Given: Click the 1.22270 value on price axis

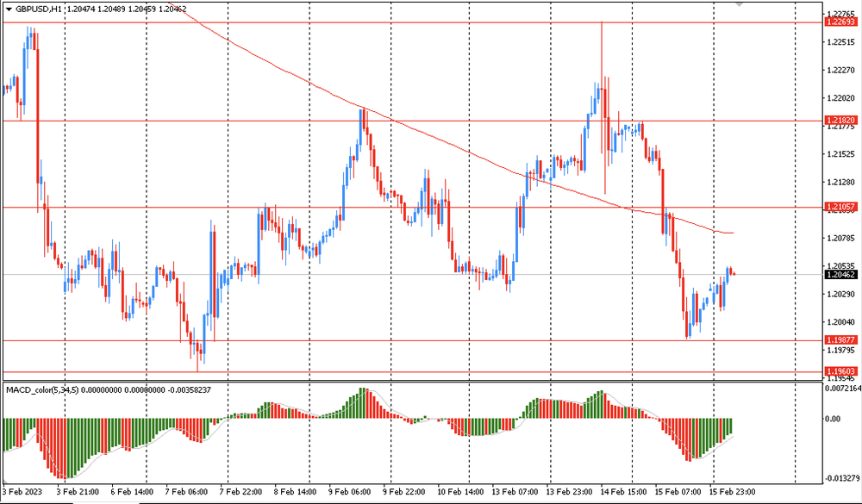Looking at the screenshot, I should [x=840, y=70].
